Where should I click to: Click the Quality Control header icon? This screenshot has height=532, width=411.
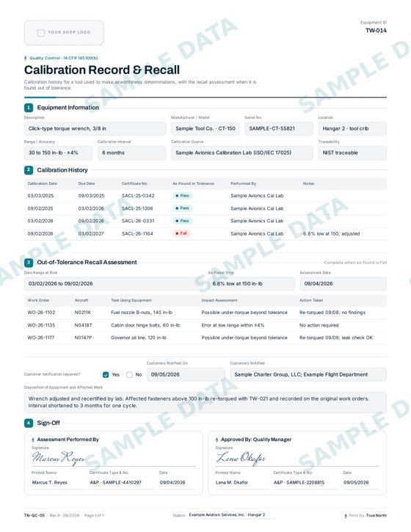point(26,58)
